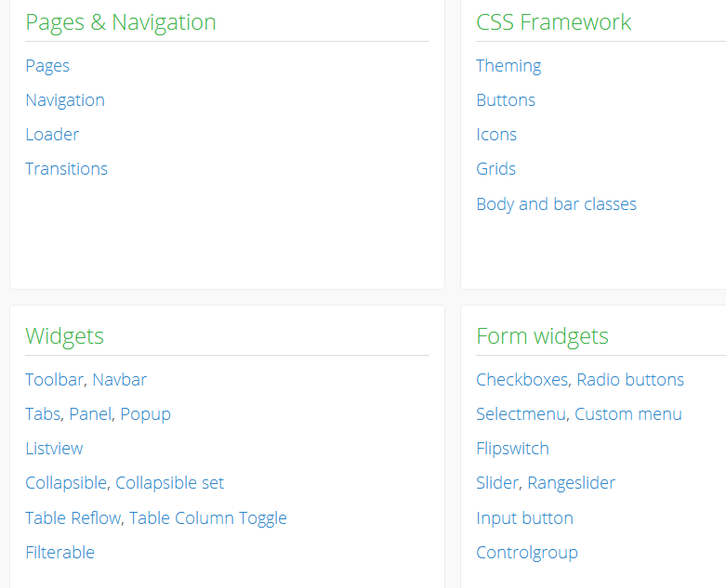Open Table Column Toggle link

(207, 518)
